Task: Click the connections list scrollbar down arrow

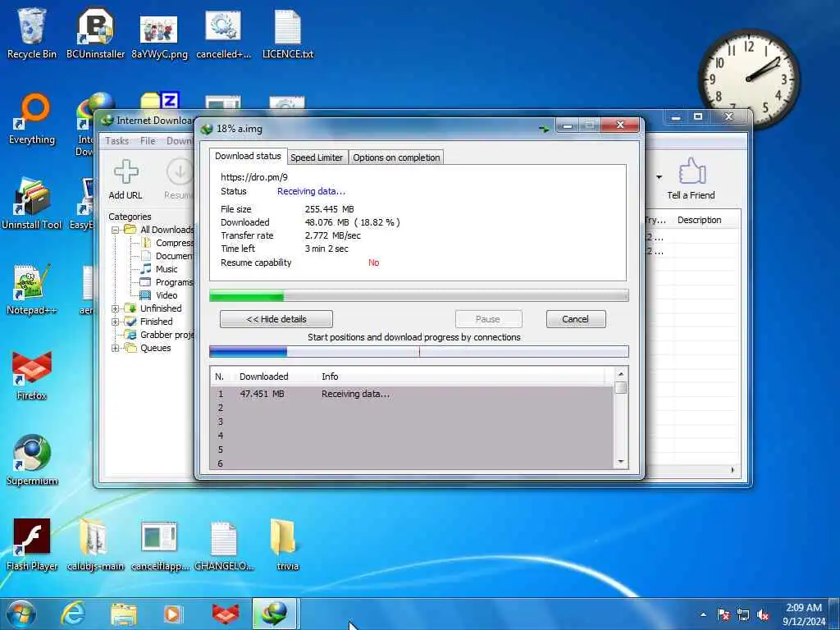Action: (621, 462)
